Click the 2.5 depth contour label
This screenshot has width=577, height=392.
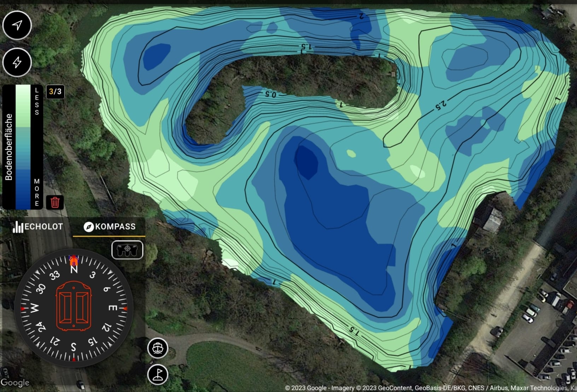(441, 105)
